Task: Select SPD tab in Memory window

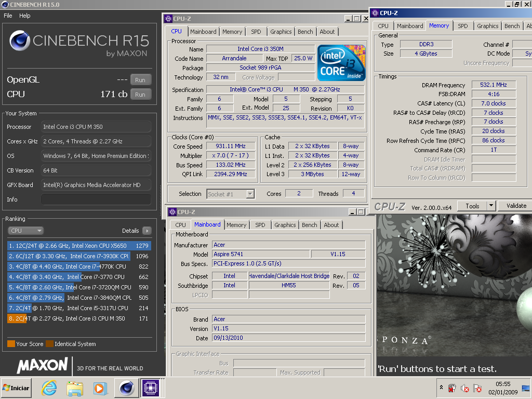Action: pyautogui.click(x=463, y=26)
